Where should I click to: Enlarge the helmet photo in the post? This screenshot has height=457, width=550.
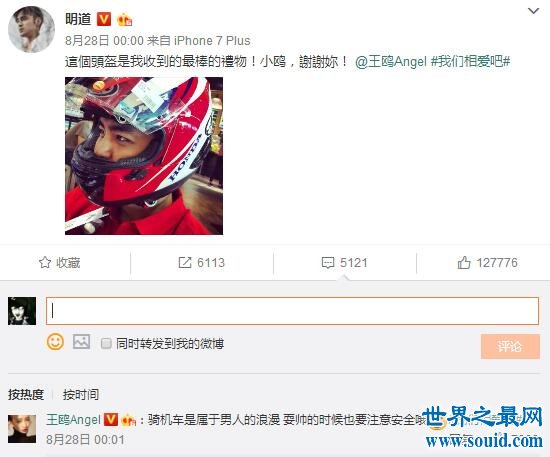[x=144, y=156]
